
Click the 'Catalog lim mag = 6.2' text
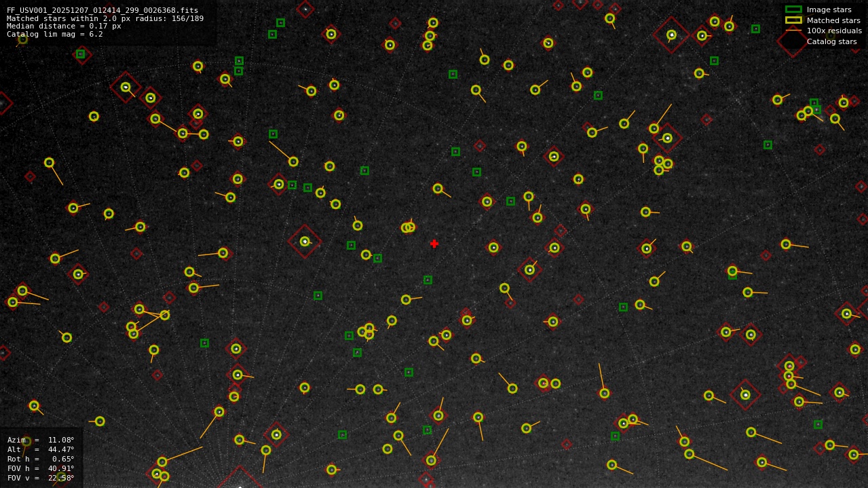coord(55,34)
